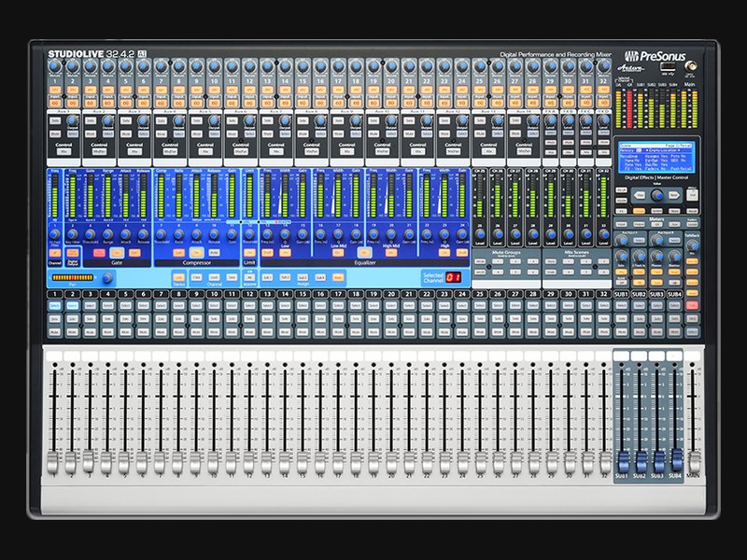Enable 48V phantom power on channel 12
This screenshot has width=747, height=560.
click(x=249, y=90)
